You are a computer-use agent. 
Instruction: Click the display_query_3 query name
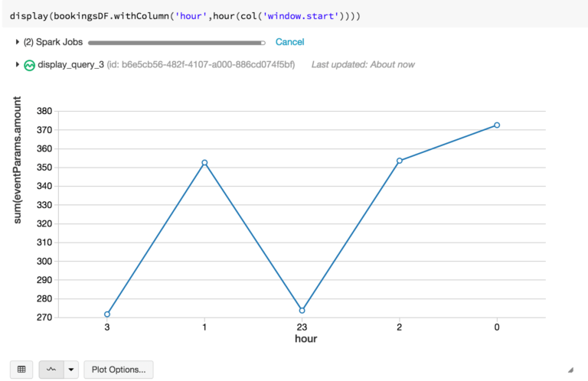pyautogui.click(x=71, y=64)
